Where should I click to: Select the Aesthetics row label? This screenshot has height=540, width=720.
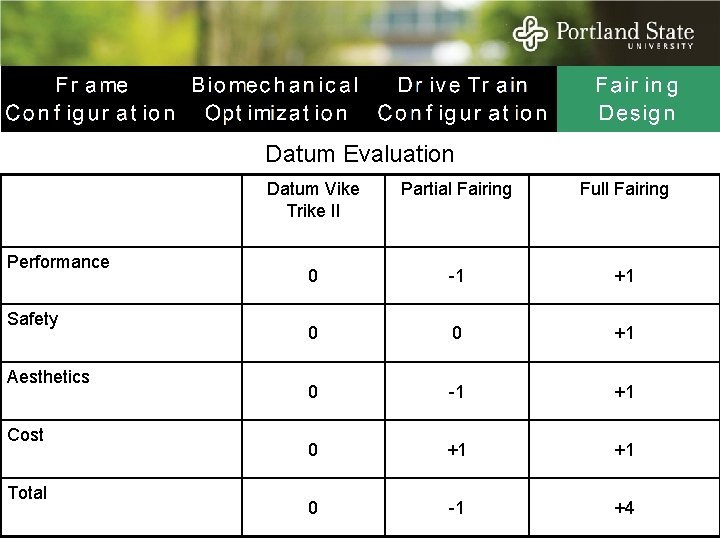(48, 377)
